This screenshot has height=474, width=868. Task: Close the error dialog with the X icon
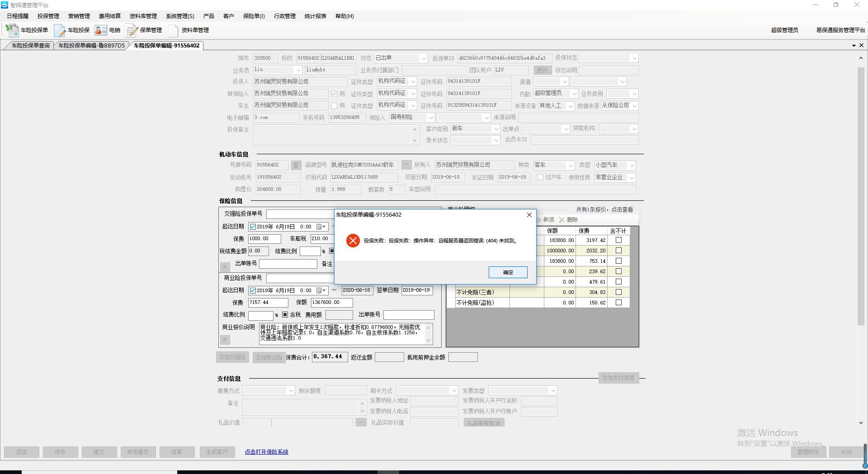[529, 215]
